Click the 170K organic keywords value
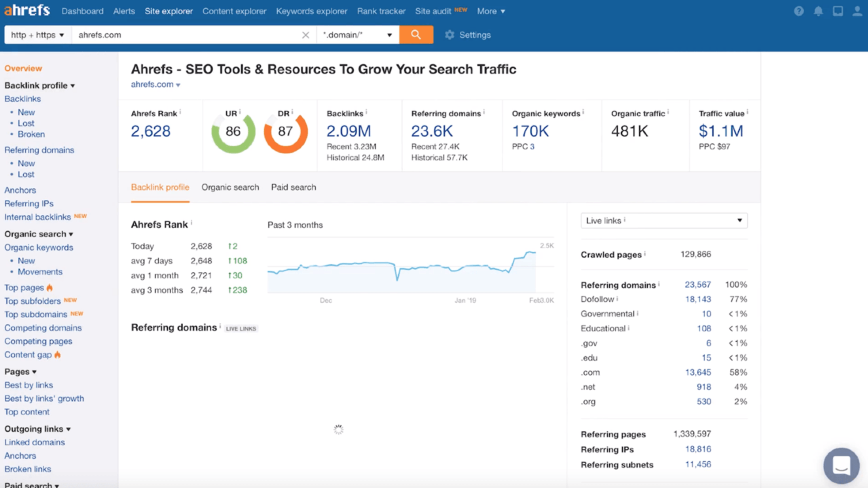868x488 pixels. click(530, 131)
